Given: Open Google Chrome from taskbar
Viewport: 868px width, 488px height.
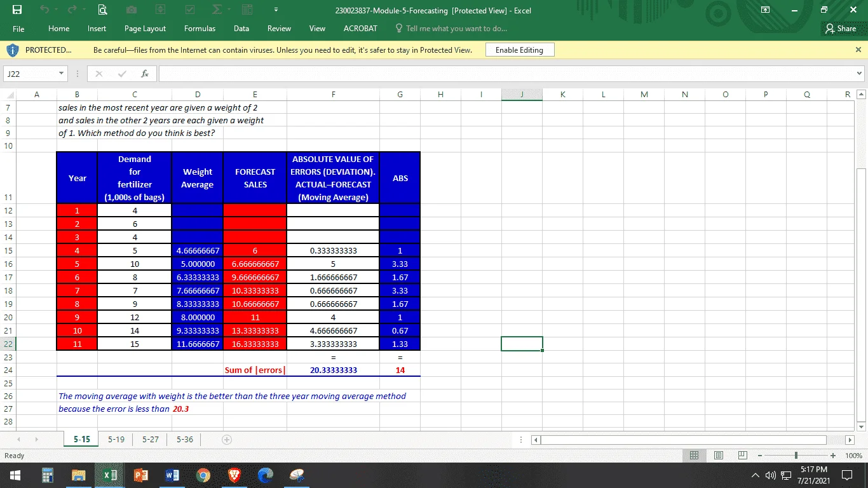Looking at the screenshot, I should pyautogui.click(x=203, y=475).
